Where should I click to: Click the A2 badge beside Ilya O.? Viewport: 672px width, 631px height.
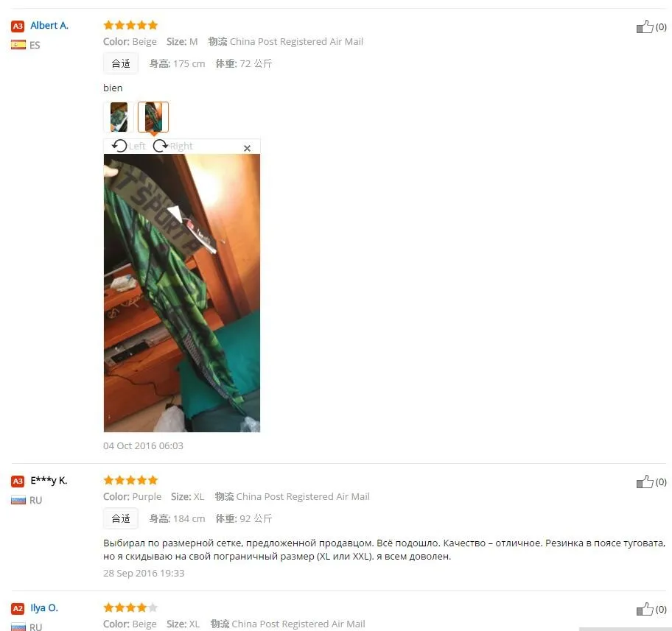18,608
